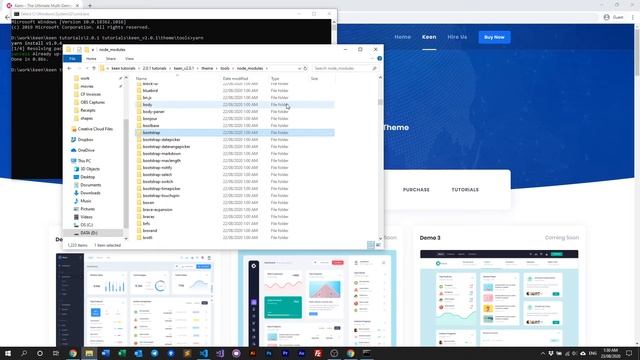The width and height of the screenshot is (640, 360).
Task: Open Recent locations dropdown in Explorer
Action: pos(87,69)
